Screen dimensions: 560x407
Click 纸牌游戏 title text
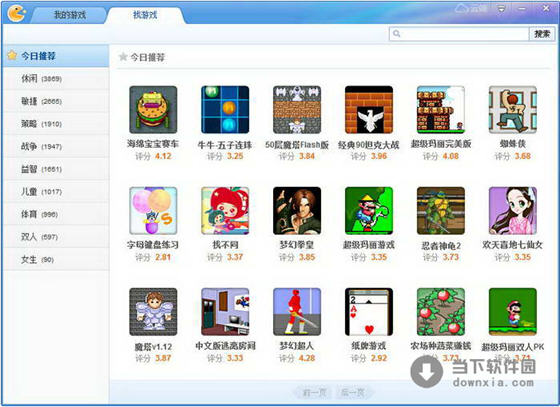click(369, 346)
